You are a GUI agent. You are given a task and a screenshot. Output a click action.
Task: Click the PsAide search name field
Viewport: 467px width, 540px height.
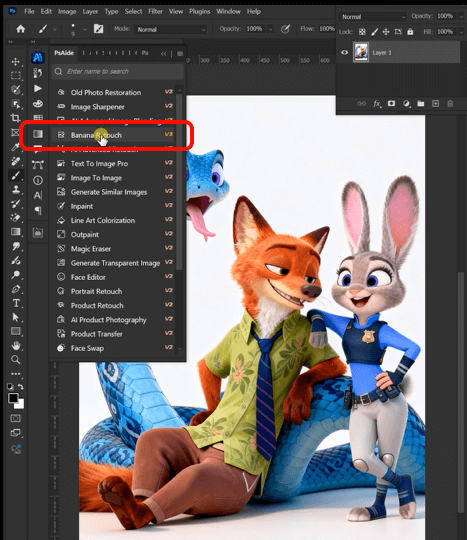[118, 71]
